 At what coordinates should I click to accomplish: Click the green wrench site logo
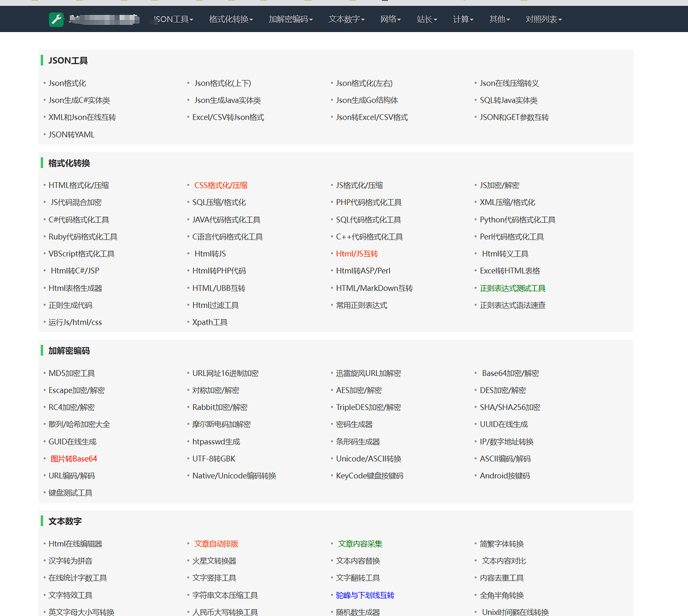[56, 20]
